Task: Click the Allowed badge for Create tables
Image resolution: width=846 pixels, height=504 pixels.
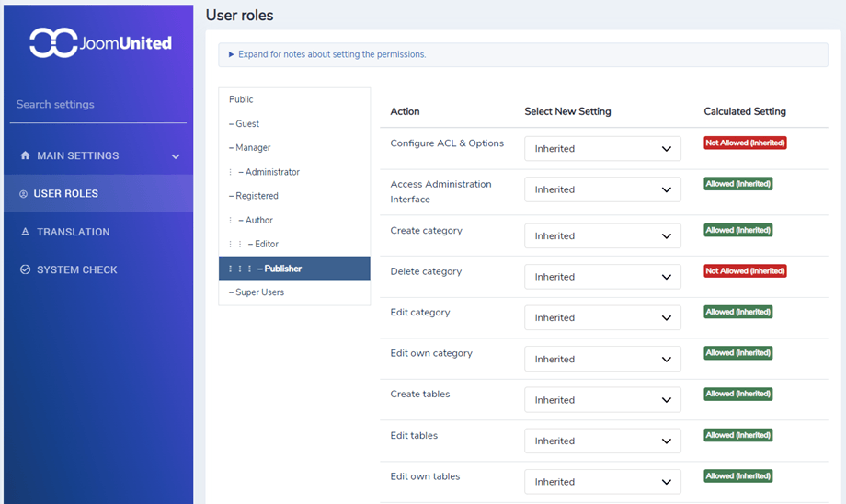Action: [737, 394]
